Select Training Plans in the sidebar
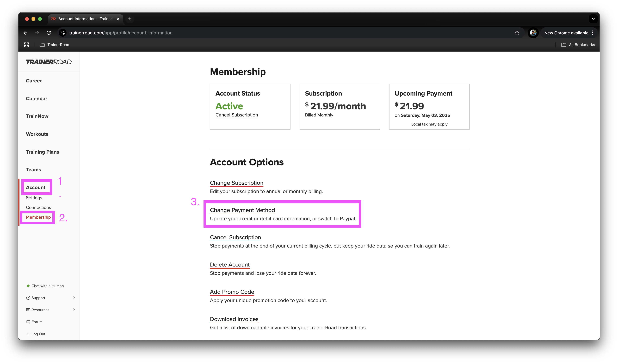This screenshot has width=618, height=364. point(43,152)
